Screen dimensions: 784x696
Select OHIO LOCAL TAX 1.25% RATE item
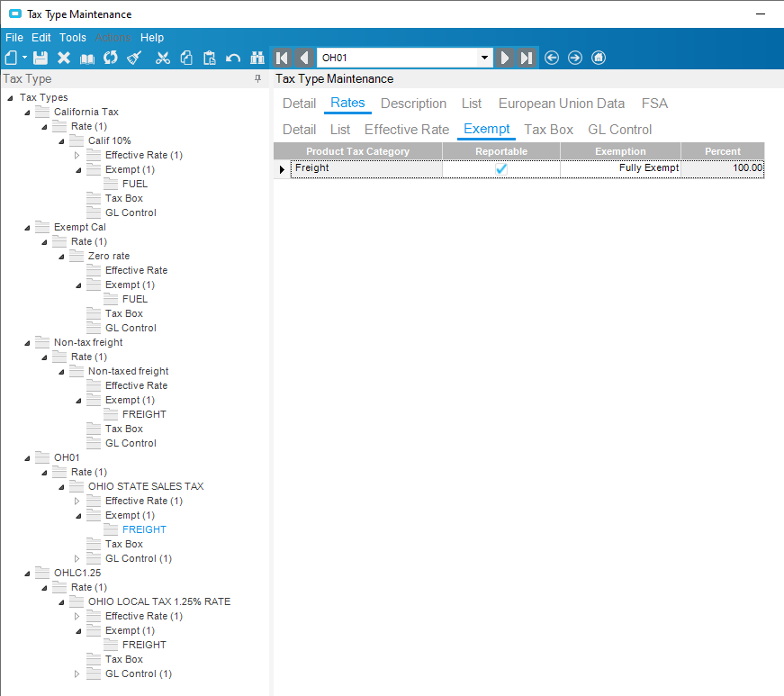click(159, 601)
